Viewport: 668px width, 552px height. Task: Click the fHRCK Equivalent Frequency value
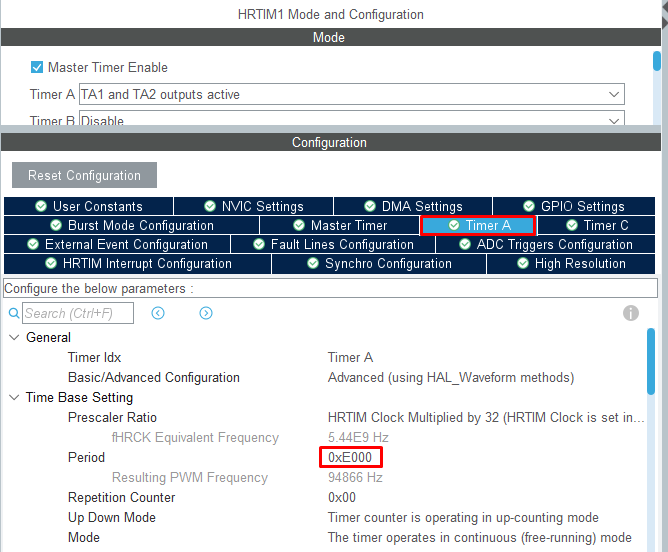tap(358, 437)
